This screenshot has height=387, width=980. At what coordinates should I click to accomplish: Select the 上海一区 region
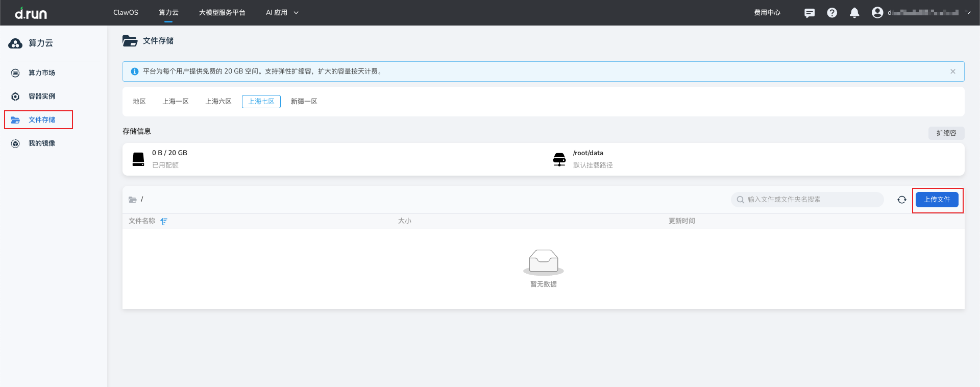pos(176,102)
